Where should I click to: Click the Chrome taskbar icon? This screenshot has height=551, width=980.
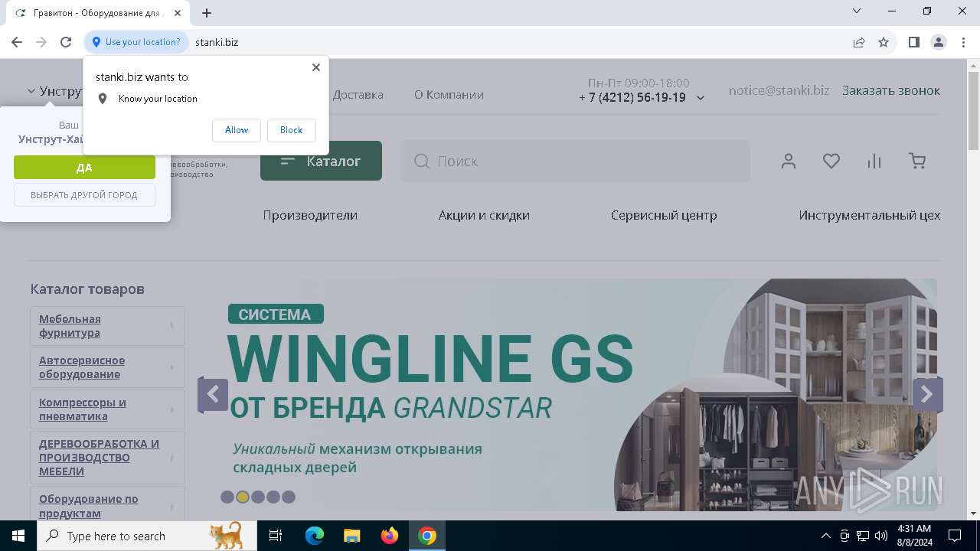pos(427,536)
